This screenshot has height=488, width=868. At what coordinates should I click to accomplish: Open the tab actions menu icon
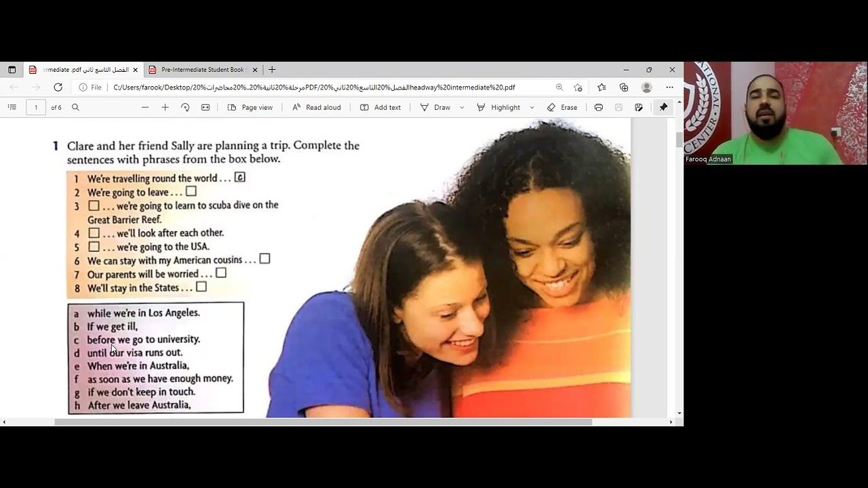pyautogui.click(x=12, y=70)
